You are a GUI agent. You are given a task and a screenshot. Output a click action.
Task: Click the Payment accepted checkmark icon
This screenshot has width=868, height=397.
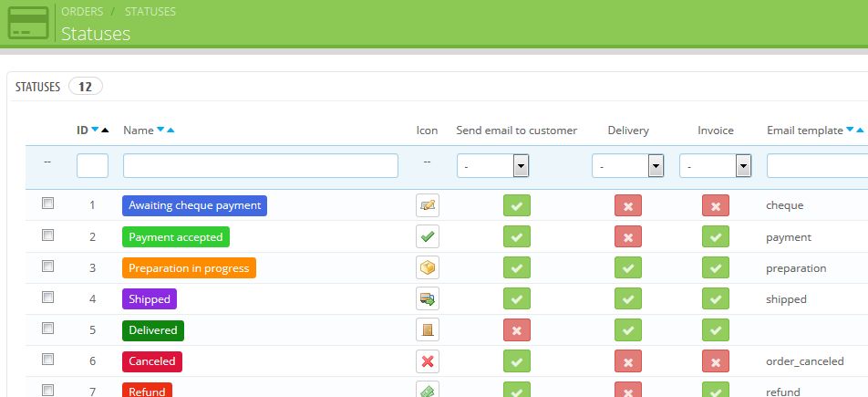coord(428,236)
